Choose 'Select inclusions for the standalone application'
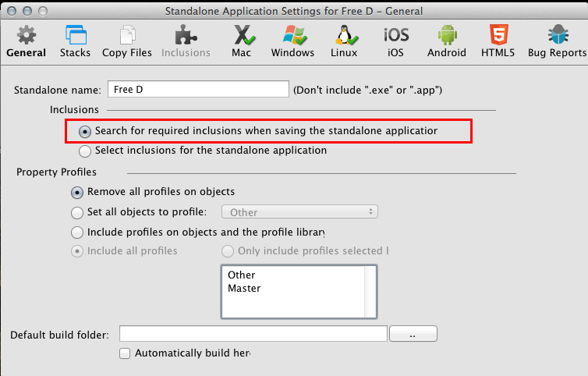 click(85, 151)
